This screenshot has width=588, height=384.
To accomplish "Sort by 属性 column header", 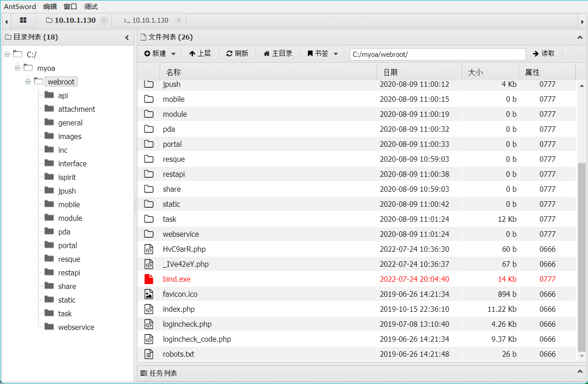I will tap(547, 72).
